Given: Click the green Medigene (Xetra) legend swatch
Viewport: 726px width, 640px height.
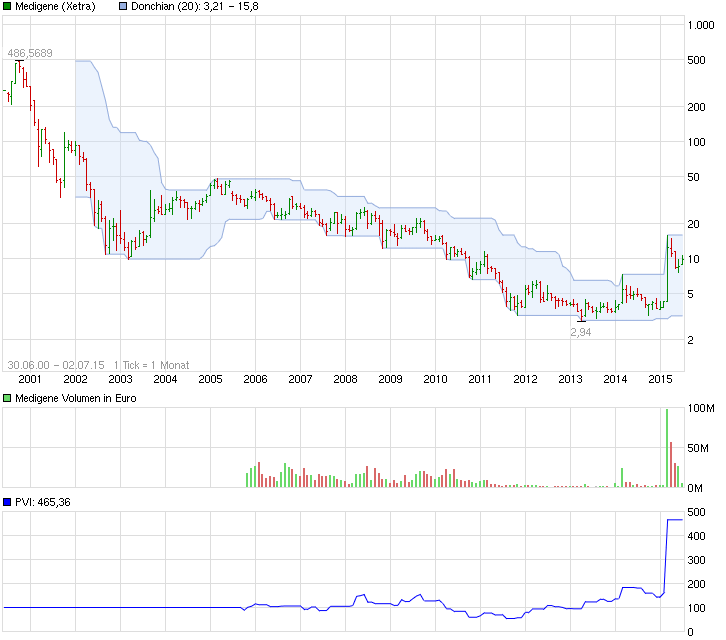Looking at the screenshot, I should point(8,7).
